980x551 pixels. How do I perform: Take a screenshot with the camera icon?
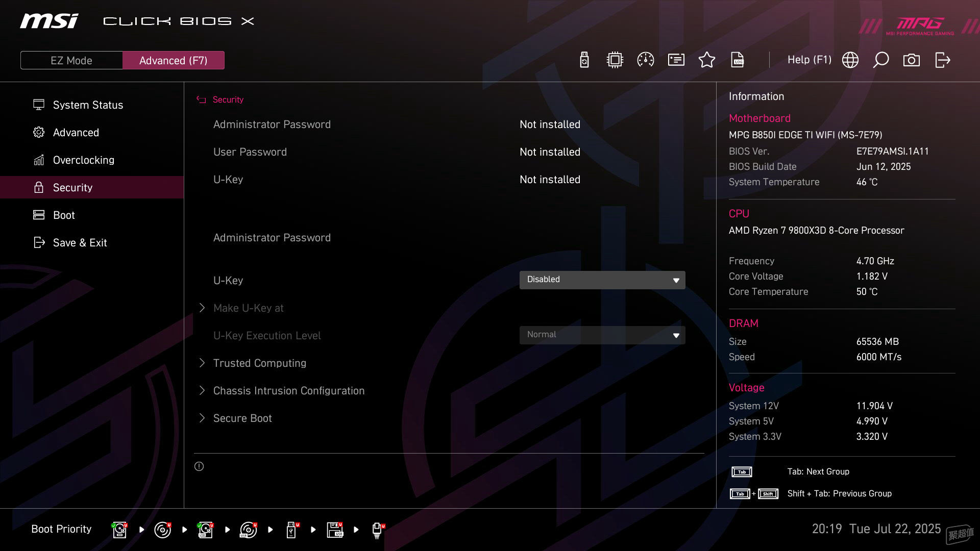[x=912, y=60]
